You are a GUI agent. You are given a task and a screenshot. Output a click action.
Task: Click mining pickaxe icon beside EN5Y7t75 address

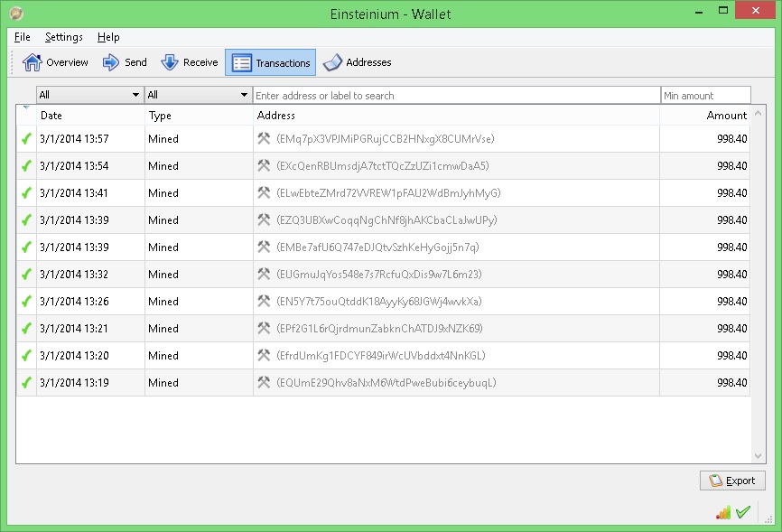(x=264, y=301)
